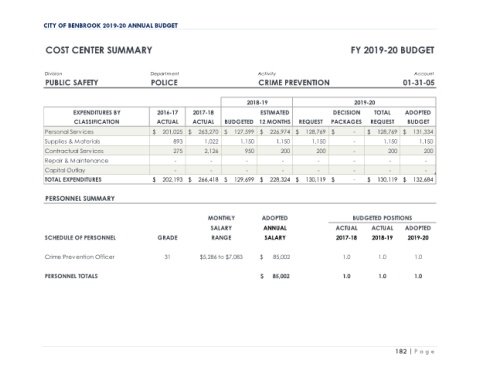Screen dimensions: 480x371
Task: Click the Decision Packages column header
Action: (x=346, y=117)
